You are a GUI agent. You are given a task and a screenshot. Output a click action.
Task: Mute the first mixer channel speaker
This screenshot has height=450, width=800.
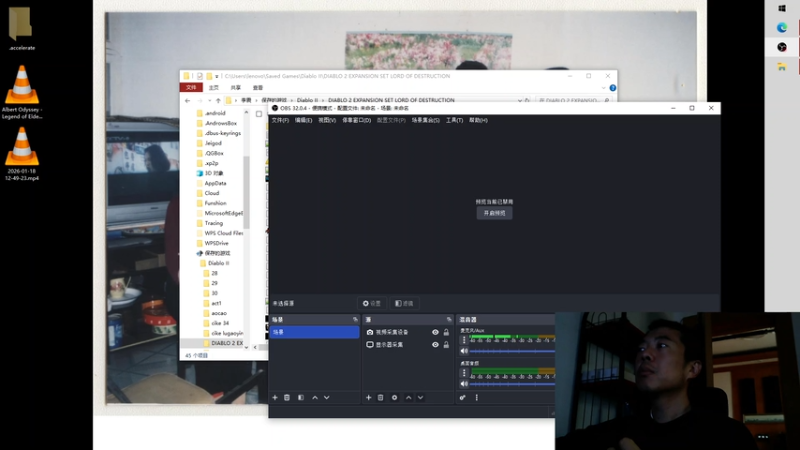pos(464,351)
